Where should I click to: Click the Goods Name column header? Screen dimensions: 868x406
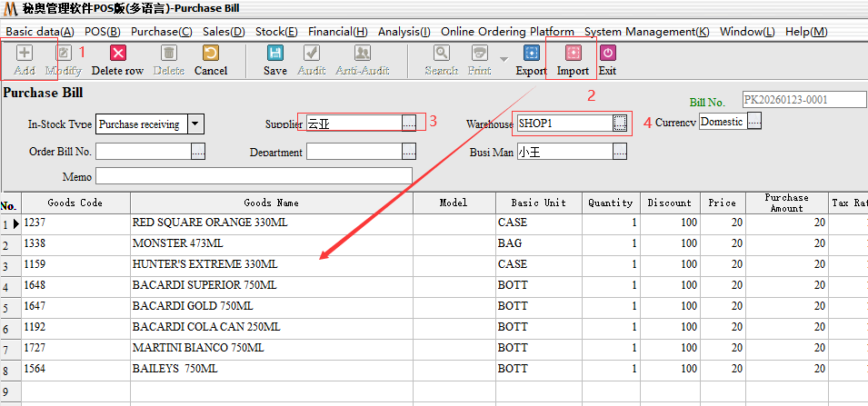[x=271, y=203]
